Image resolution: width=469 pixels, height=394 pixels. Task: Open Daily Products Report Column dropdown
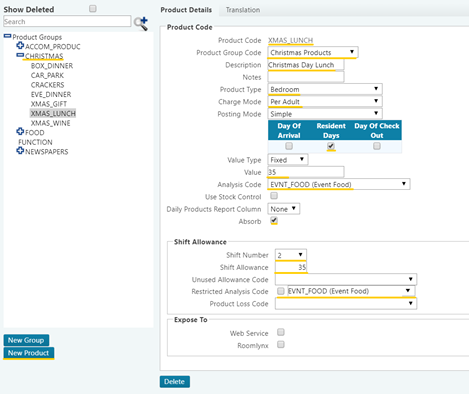[284, 209]
